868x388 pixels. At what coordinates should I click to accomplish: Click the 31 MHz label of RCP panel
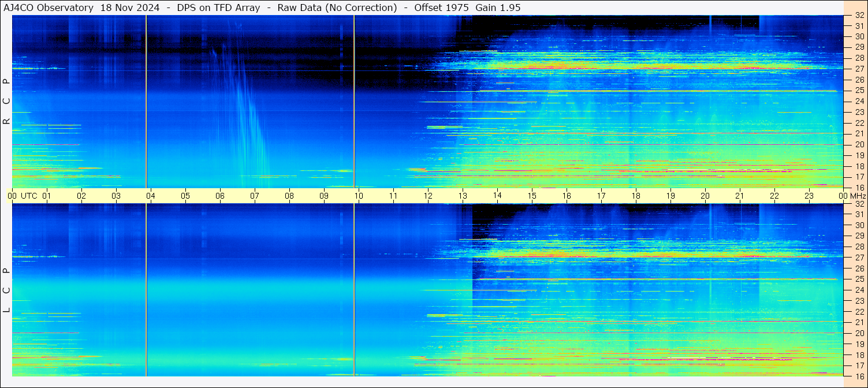pos(859,26)
